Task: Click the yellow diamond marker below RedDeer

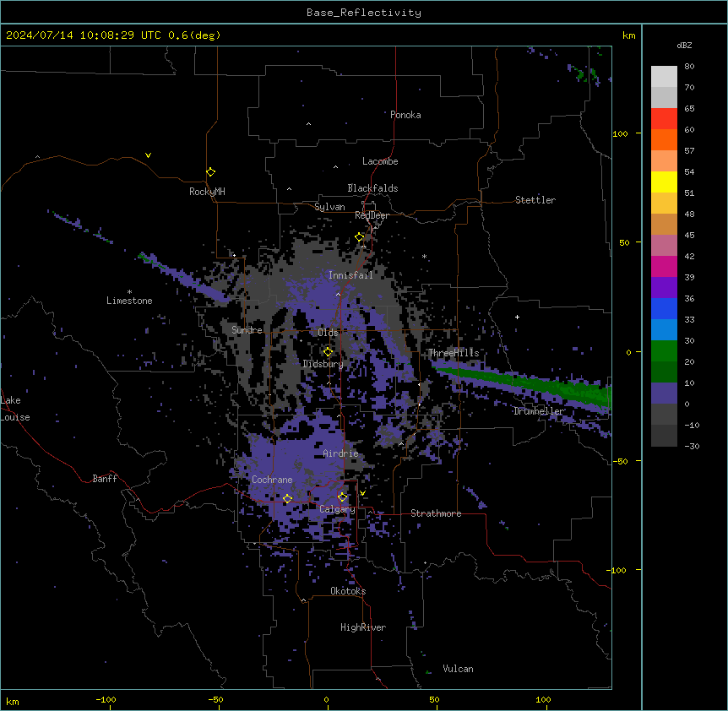Action: [x=360, y=237]
